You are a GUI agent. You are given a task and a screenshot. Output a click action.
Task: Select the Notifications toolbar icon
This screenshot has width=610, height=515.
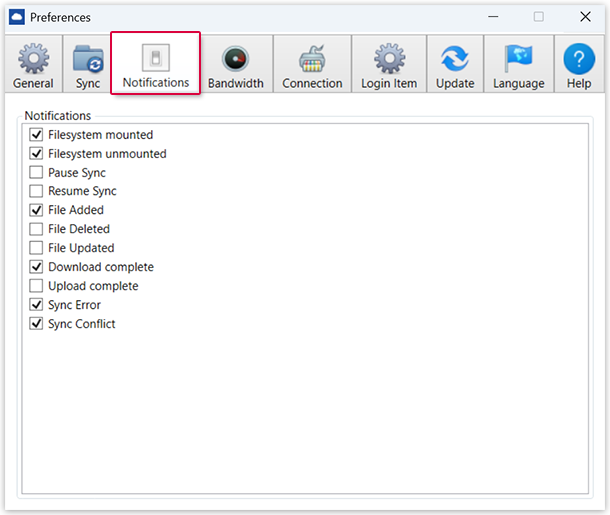155,58
